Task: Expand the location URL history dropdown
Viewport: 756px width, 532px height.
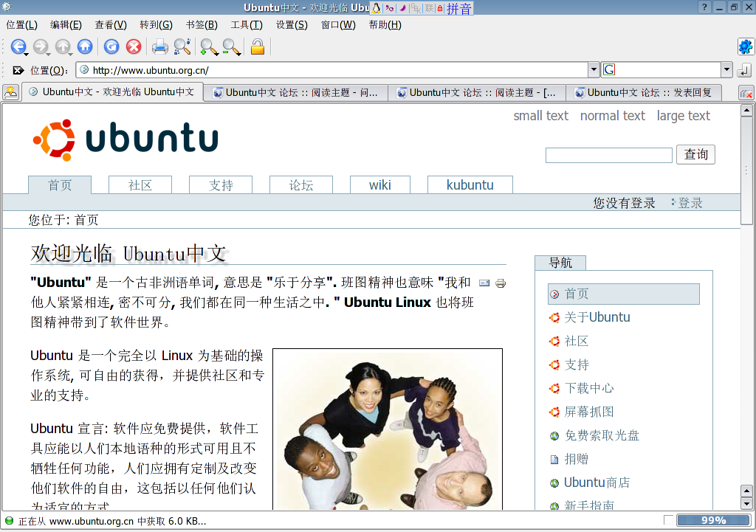Action: pos(594,70)
